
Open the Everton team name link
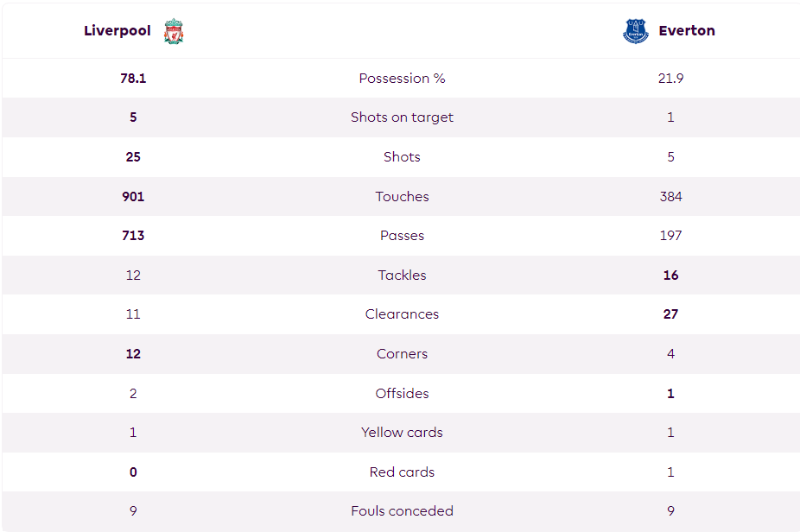[687, 30]
